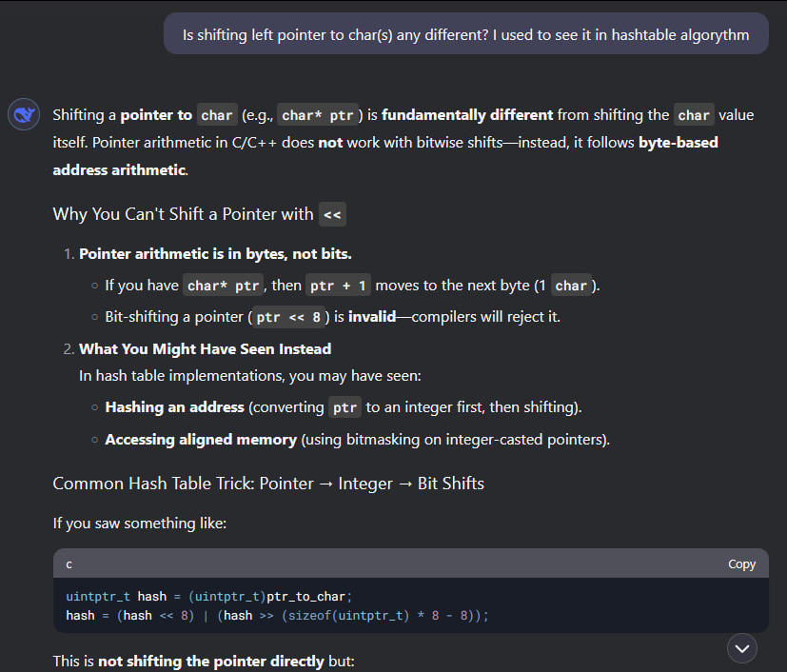
Task: Click the 'ptr << 8' inline code snippet
Action: coord(288,317)
